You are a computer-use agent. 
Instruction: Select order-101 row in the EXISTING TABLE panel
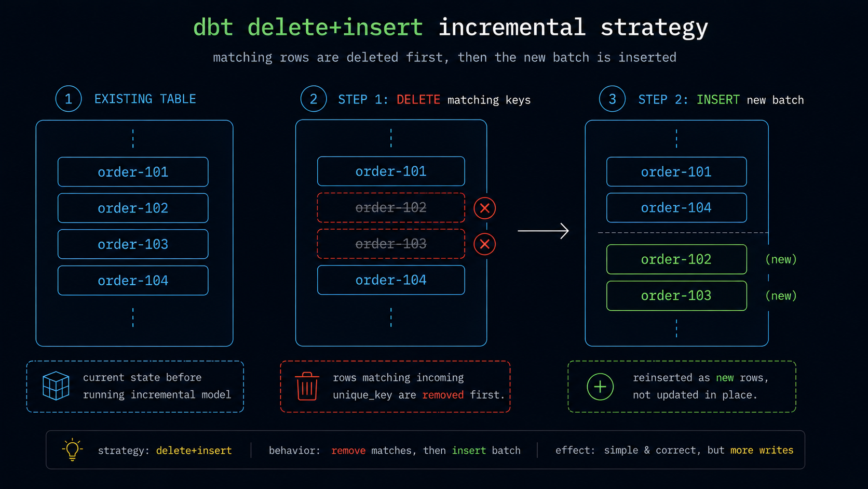(x=133, y=172)
